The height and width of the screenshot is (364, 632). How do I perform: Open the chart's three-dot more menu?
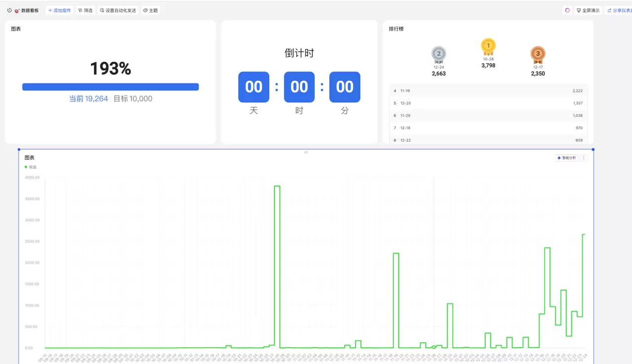584,158
